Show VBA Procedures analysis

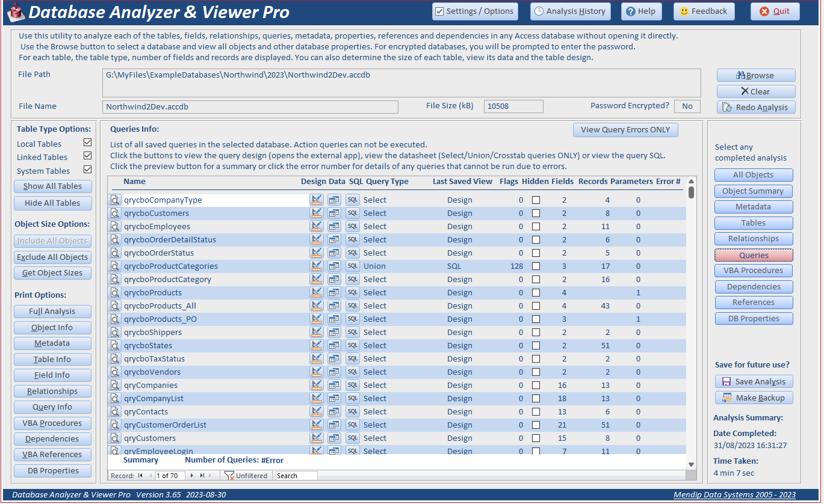754,271
